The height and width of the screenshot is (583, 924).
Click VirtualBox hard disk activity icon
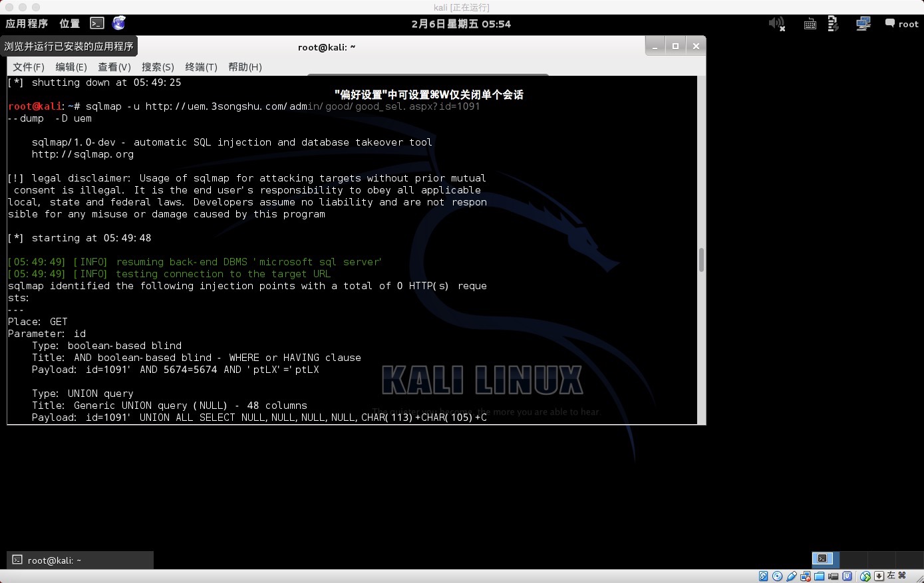point(763,576)
